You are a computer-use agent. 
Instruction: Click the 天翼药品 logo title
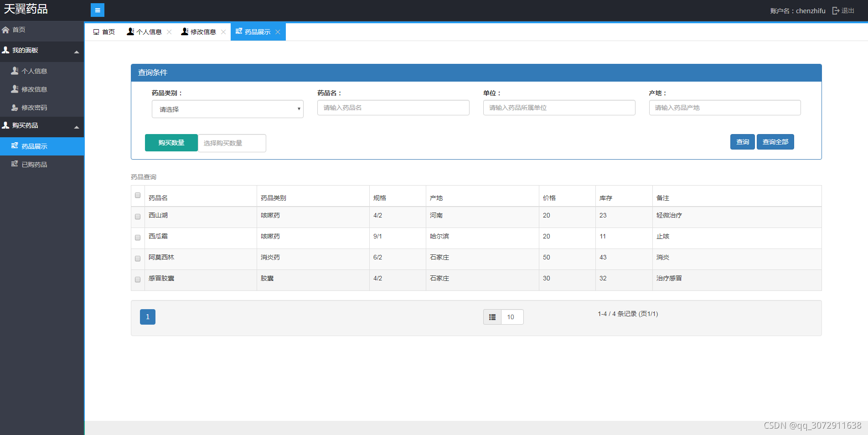26,9
